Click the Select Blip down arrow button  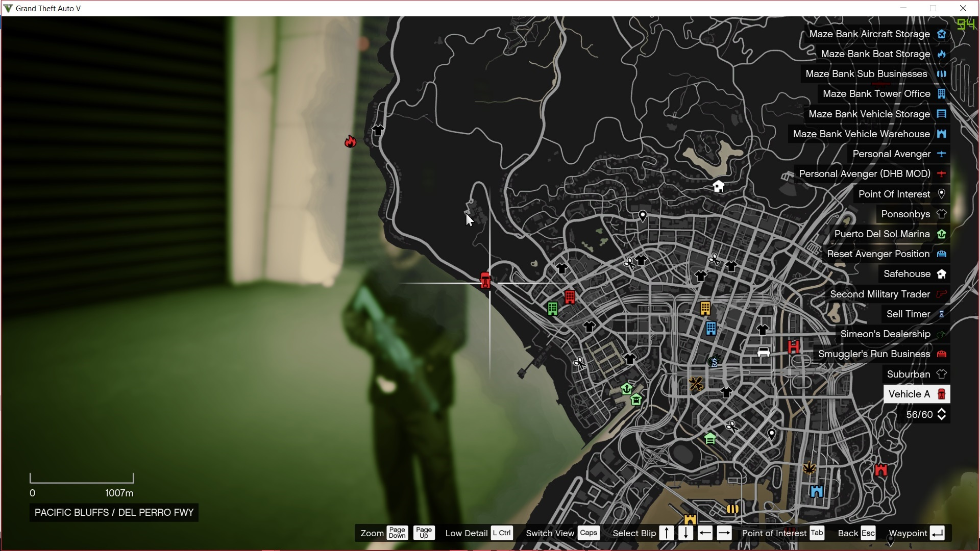coord(686,533)
